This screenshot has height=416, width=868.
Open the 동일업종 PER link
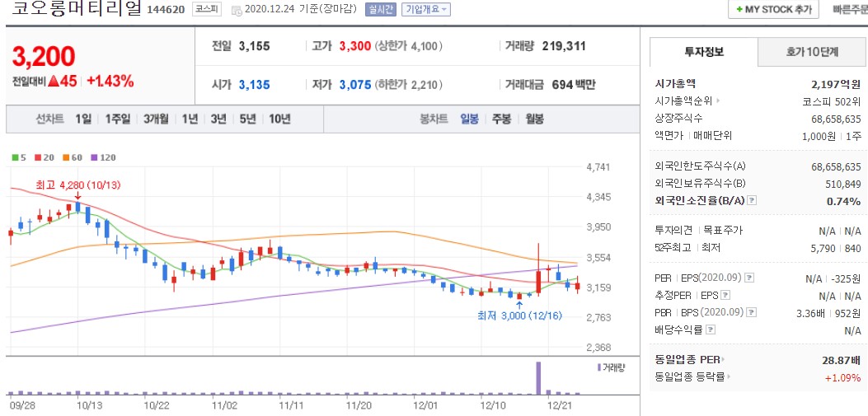[690, 360]
